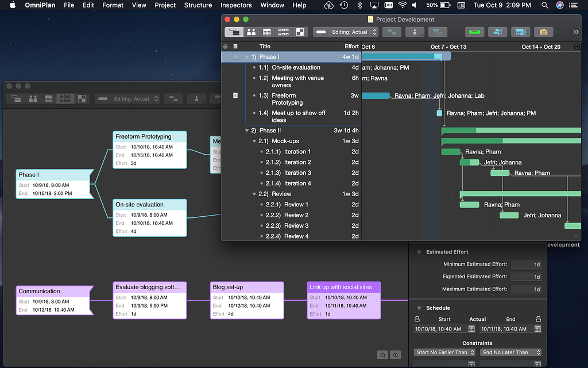This screenshot has height=368, width=588.
Task: Open End No Later Than dropdown
Action: point(510,352)
